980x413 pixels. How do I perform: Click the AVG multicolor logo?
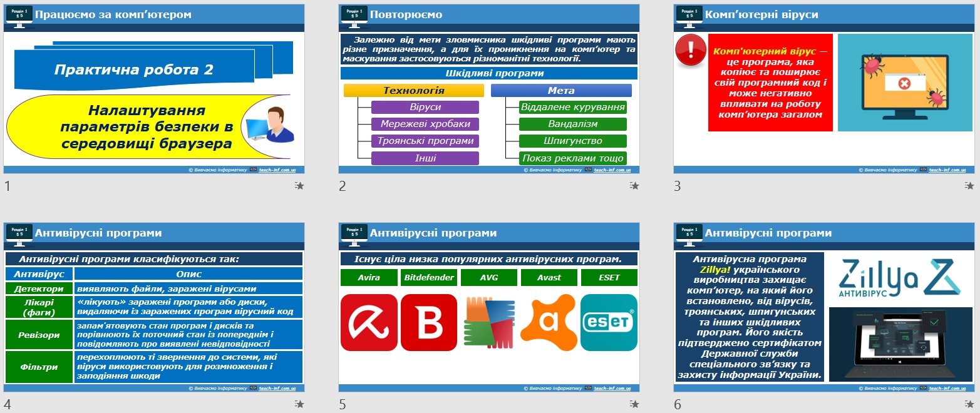tap(489, 322)
